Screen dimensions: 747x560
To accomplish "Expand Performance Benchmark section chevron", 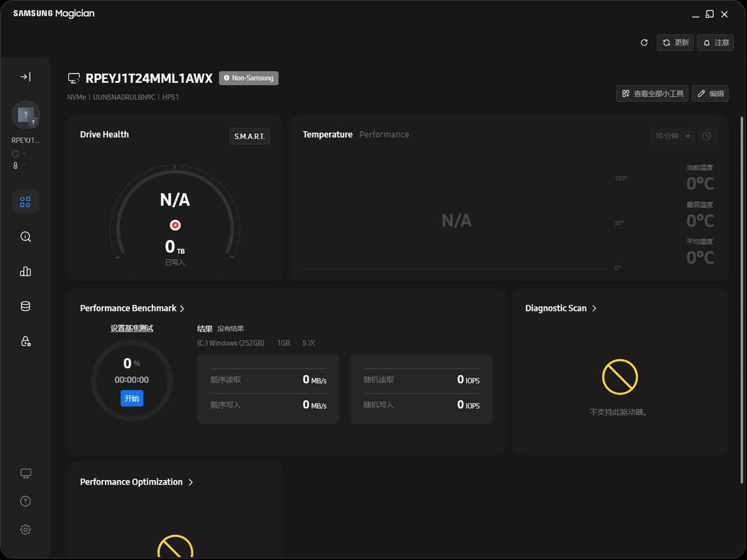I will (x=182, y=309).
